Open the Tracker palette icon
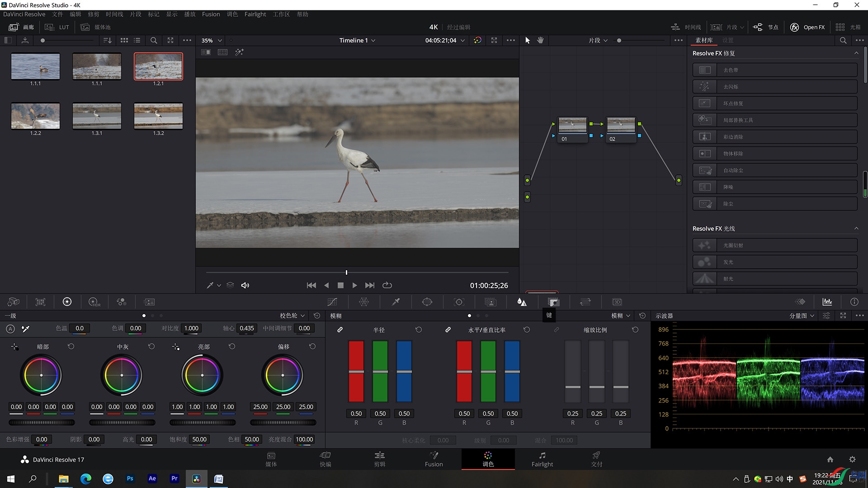Screen dimensions: 868x488 point(459,302)
